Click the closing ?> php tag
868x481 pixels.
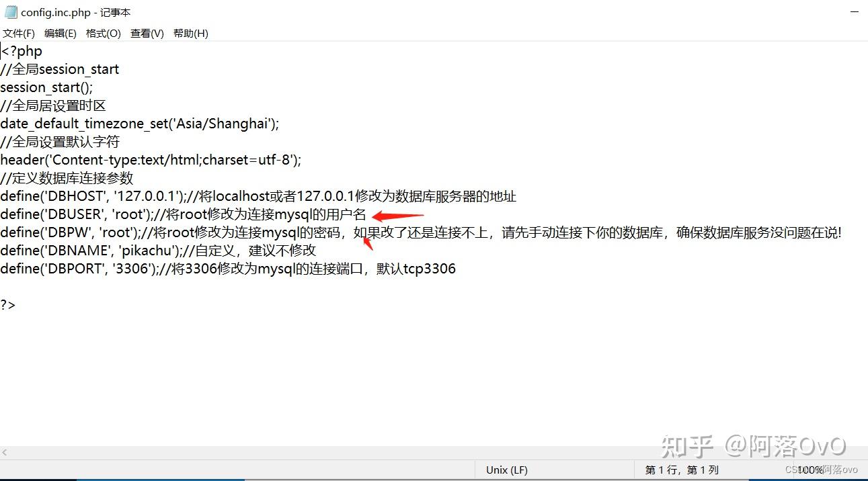pos(7,305)
